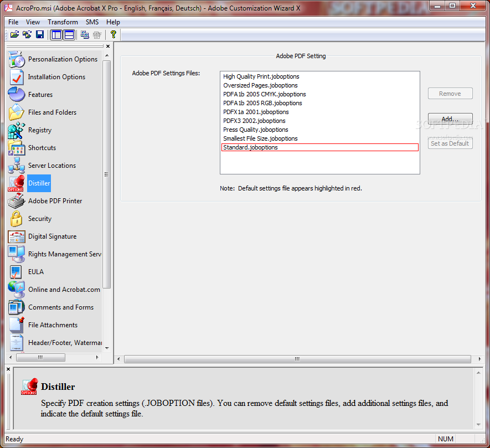Click the Generate Transform toolbar icon

pyautogui.click(x=85, y=34)
